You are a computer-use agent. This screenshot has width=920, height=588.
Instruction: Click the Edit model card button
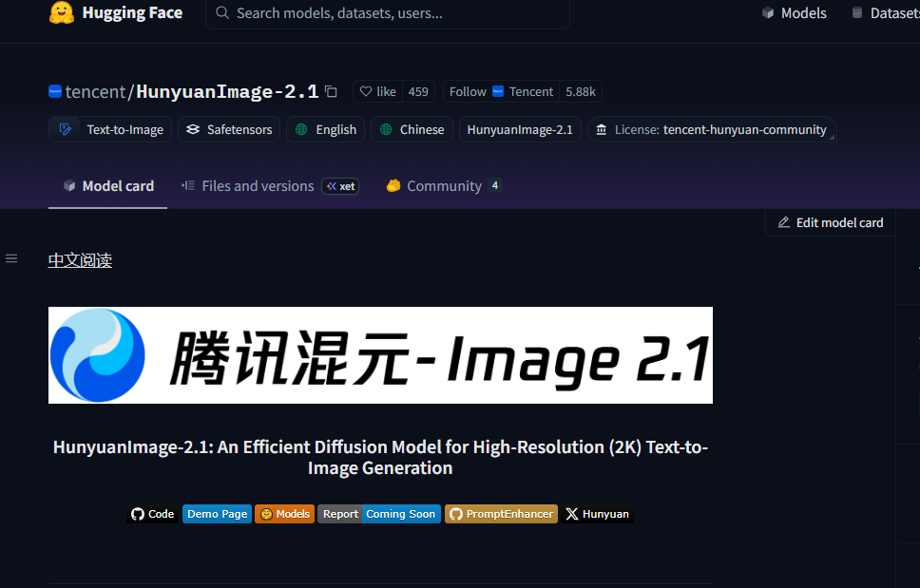[830, 222]
